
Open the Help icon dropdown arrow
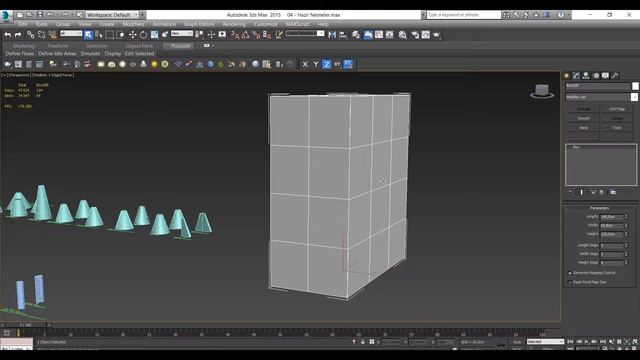(x=569, y=15)
